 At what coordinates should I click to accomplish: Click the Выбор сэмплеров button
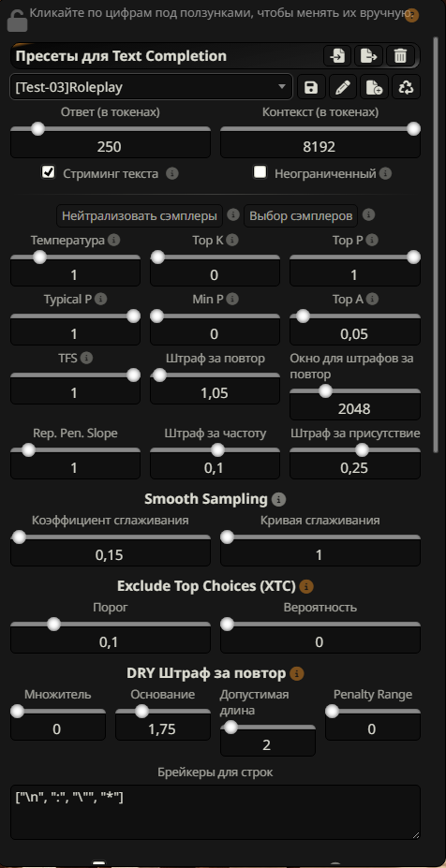(301, 216)
